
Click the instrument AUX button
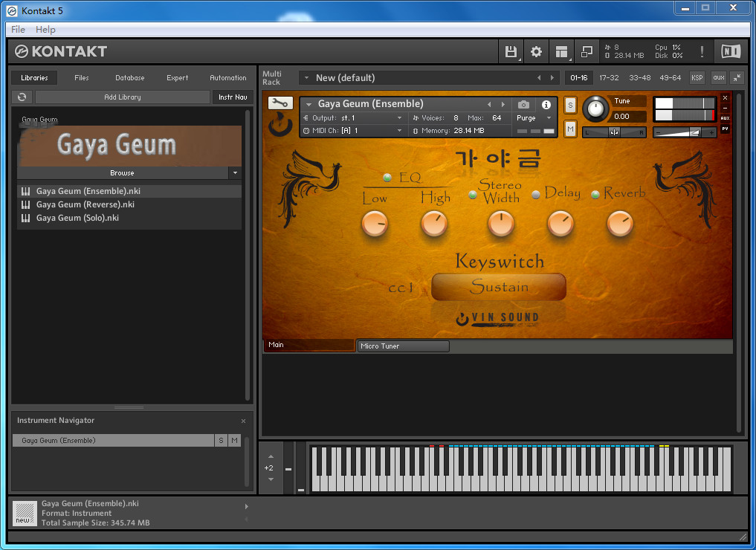click(725, 118)
